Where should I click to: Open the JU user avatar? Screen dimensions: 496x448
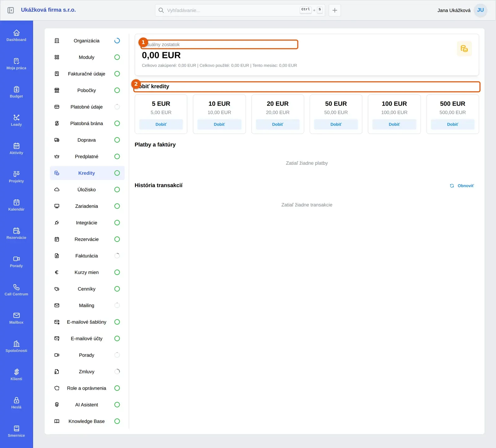[x=480, y=10]
